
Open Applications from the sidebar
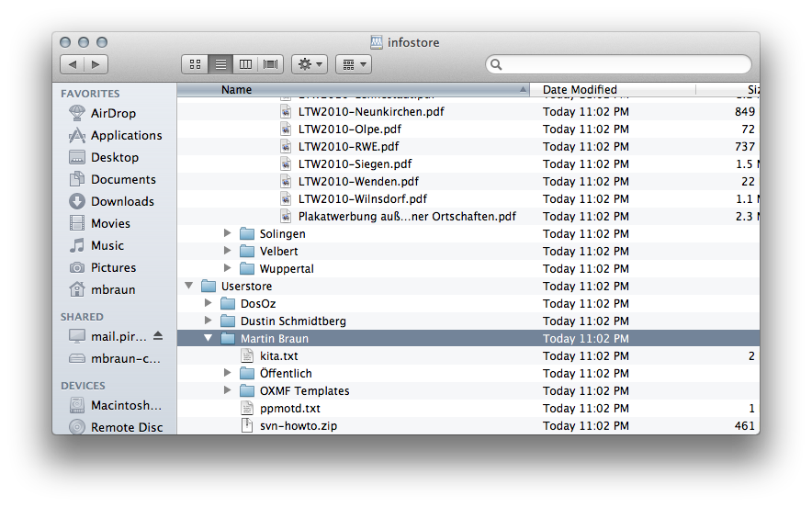(x=126, y=135)
